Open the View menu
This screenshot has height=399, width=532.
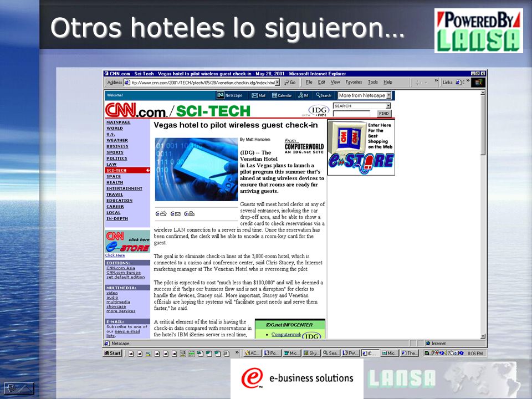[x=335, y=82]
